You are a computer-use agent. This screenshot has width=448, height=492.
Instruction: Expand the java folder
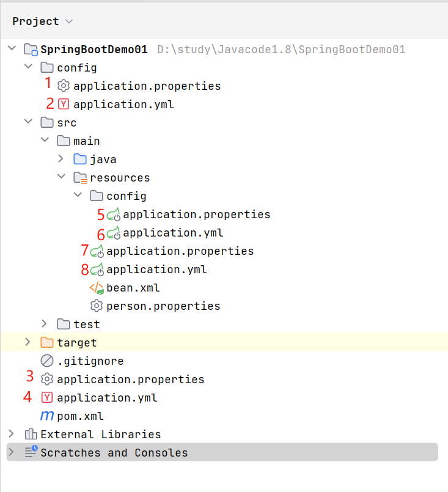61,159
